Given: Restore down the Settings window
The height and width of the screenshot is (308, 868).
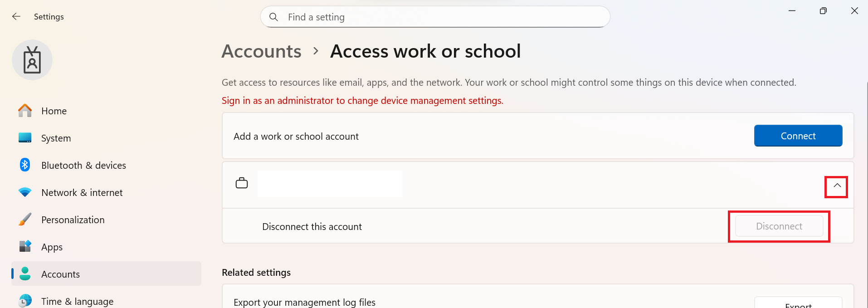Looking at the screenshot, I should (x=823, y=11).
